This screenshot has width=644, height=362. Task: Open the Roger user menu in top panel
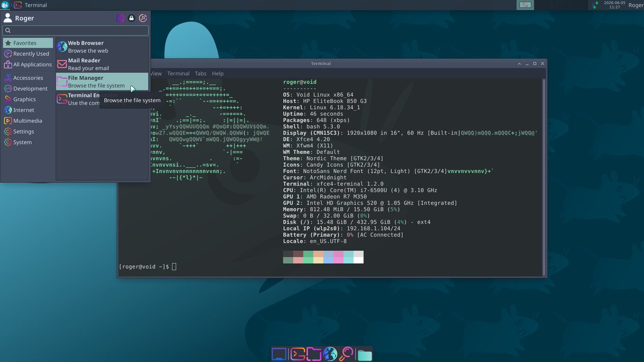[x=635, y=5]
